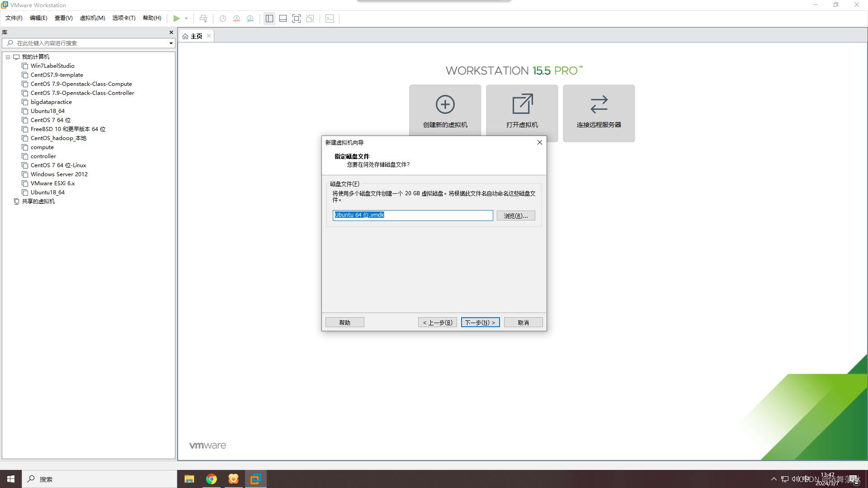
Task: Click the 浏览 Browse button
Action: tap(515, 216)
